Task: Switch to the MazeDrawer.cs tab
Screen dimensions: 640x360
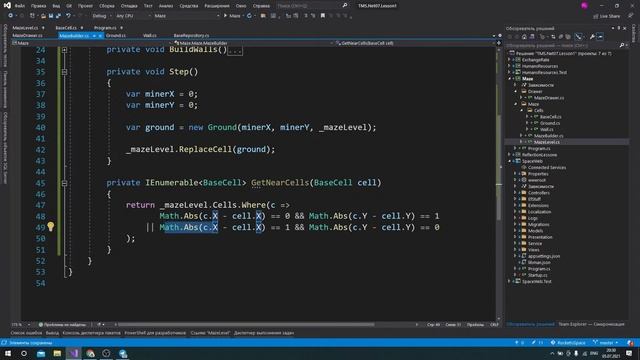Action: click(27, 36)
